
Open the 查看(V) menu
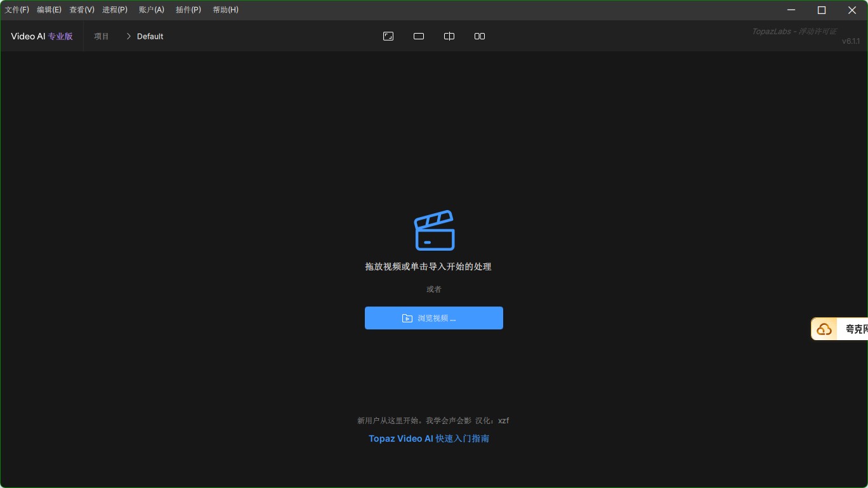pos(82,10)
